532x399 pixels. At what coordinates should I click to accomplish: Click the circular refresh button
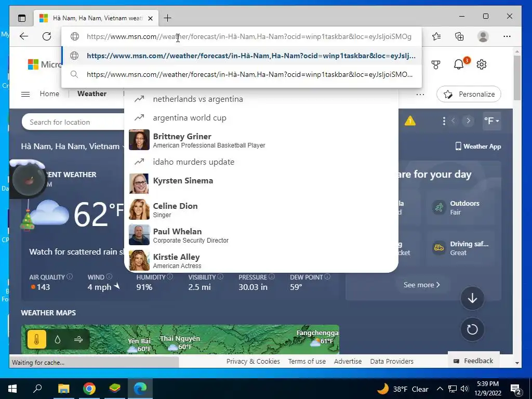point(472,329)
